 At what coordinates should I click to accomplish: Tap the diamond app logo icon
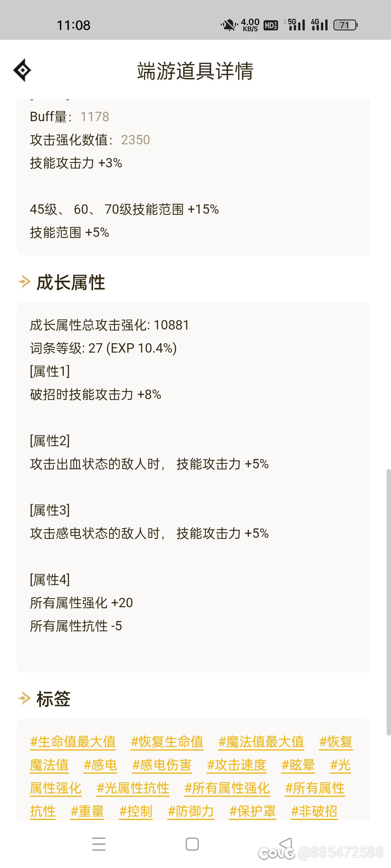[22, 70]
